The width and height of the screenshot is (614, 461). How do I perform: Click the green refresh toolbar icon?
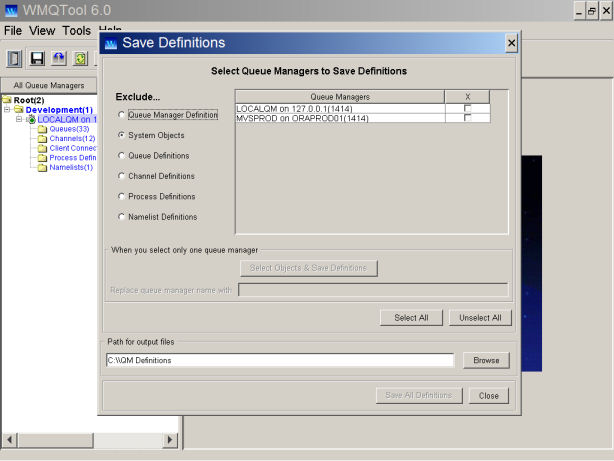(80, 59)
